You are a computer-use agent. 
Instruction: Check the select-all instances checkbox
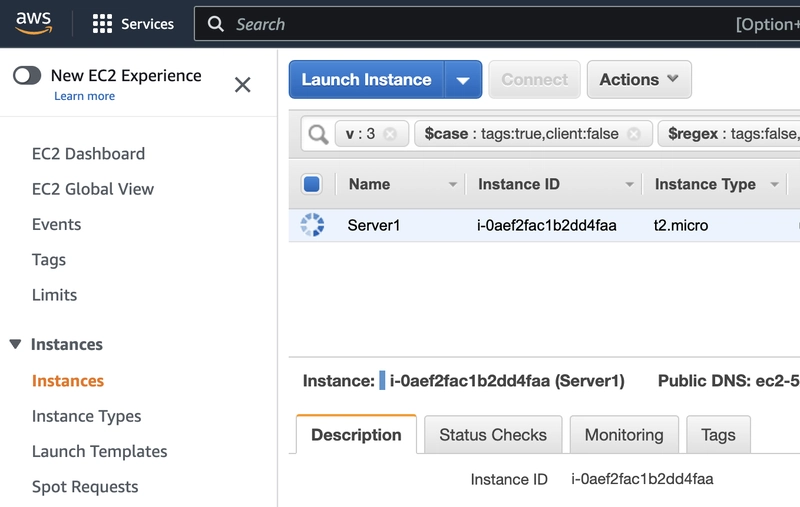(312, 184)
